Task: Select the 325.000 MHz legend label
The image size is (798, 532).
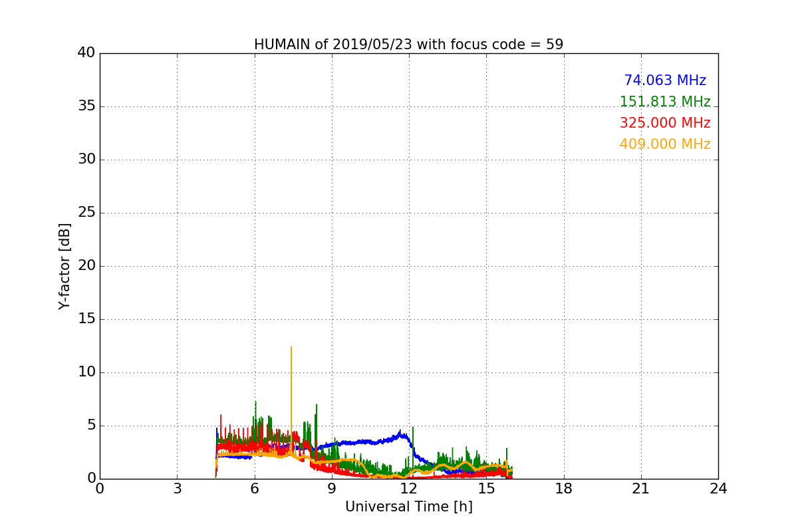Action: click(x=665, y=123)
